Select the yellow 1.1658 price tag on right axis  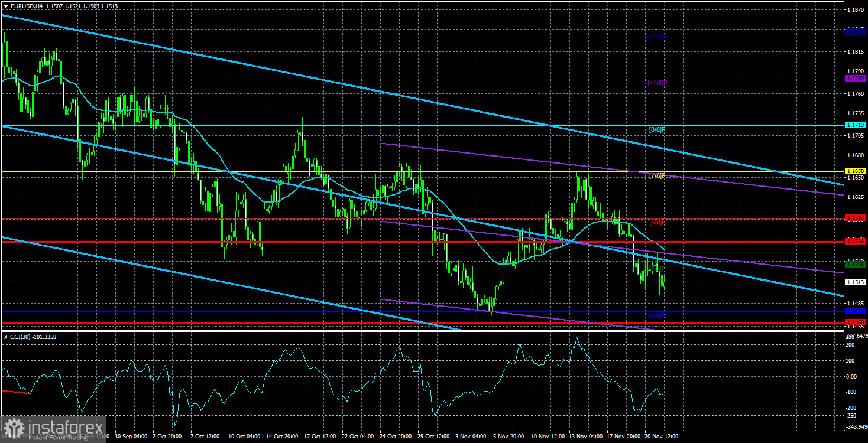click(x=854, y=170)
